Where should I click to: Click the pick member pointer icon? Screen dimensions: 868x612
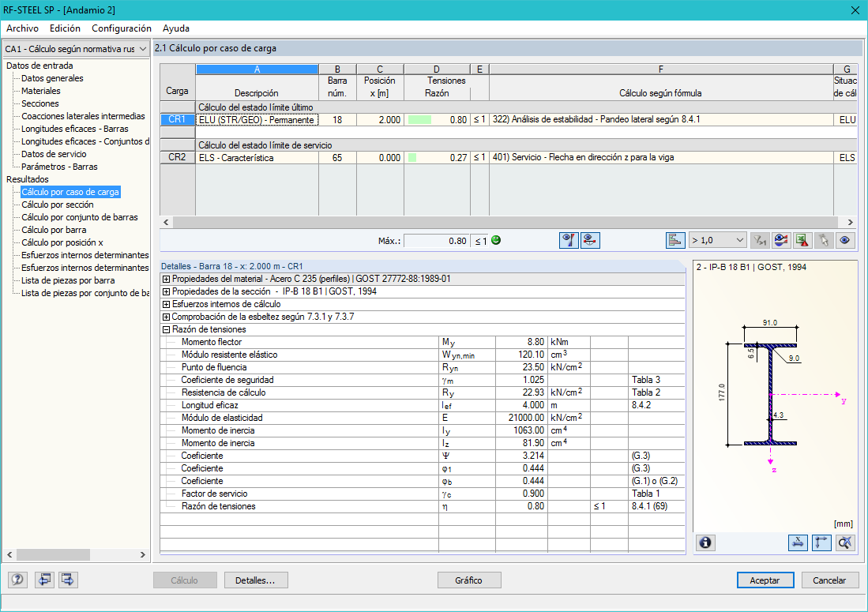824,240
